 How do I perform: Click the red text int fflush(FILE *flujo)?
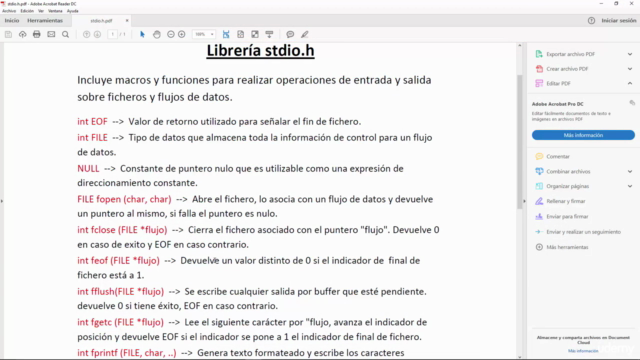[120, 292]
